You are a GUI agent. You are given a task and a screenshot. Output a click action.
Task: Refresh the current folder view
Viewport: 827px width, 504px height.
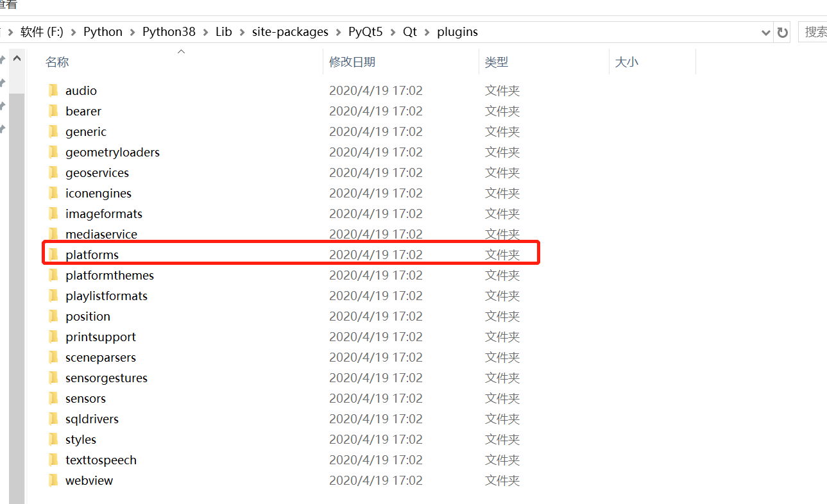pos(782,32)
